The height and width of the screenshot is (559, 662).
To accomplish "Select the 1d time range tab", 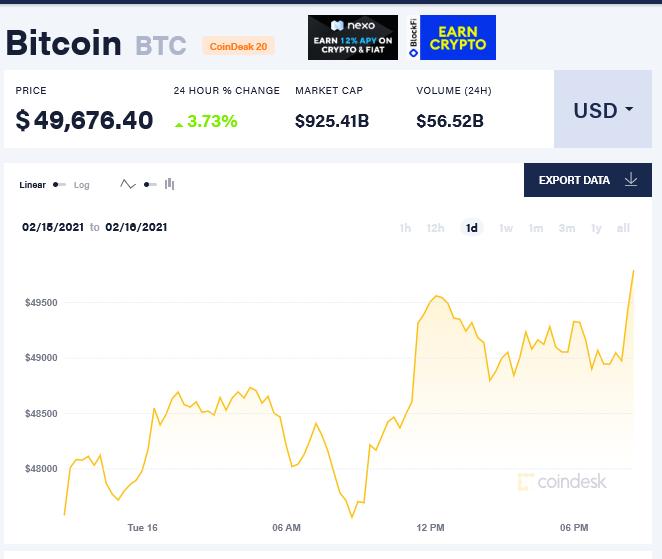I will [472, 228].
